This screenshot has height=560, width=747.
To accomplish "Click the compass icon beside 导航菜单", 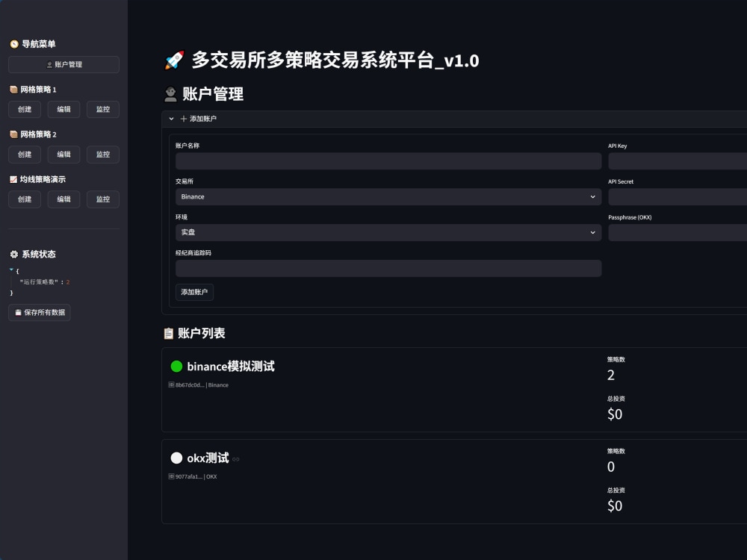I will pos(14,44).
